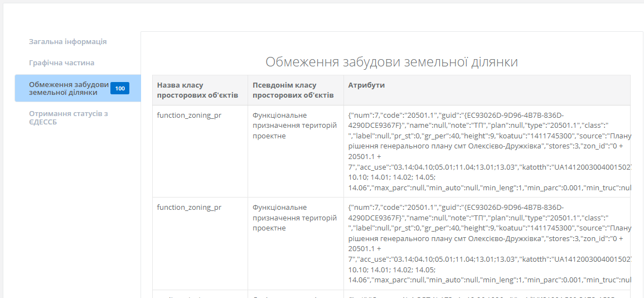
Task: Select function_zoning_pr in the first table row
Action: click(x=189, y=115)
